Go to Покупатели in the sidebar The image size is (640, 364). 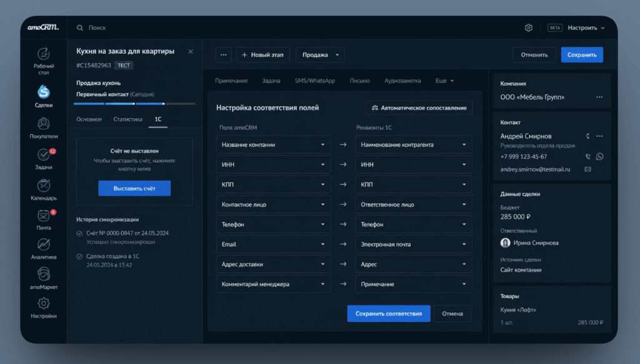coord(44,128)
